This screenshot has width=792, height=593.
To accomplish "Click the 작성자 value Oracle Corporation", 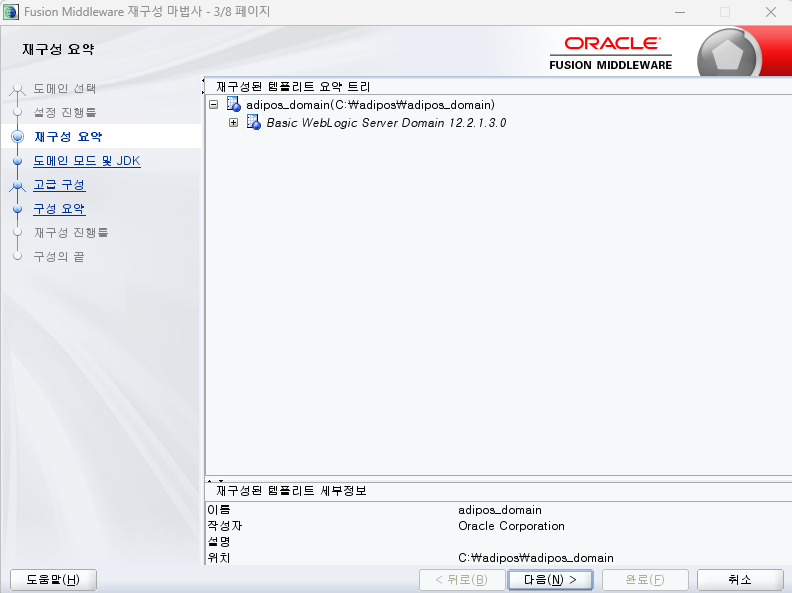I will click(511, 526).
